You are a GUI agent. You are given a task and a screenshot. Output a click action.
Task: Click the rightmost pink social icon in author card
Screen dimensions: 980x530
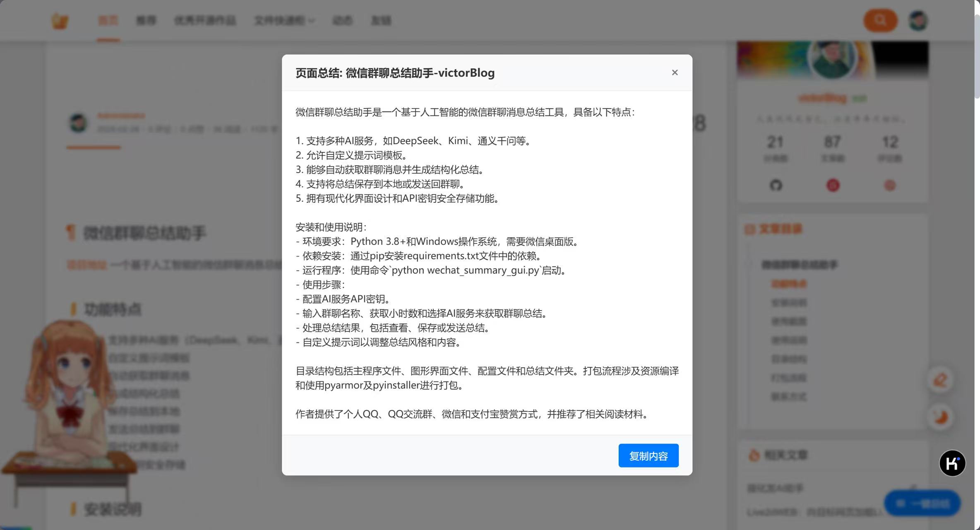coord(889,185)
